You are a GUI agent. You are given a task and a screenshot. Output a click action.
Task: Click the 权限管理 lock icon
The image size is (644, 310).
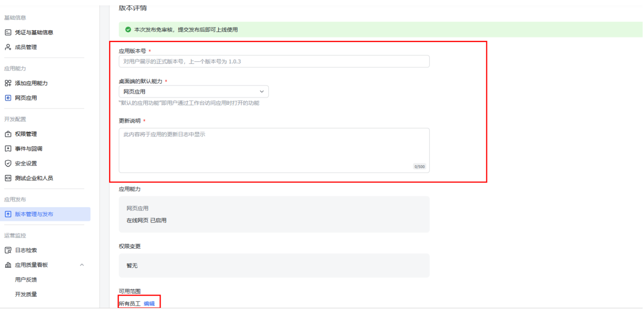pos(8,134)
